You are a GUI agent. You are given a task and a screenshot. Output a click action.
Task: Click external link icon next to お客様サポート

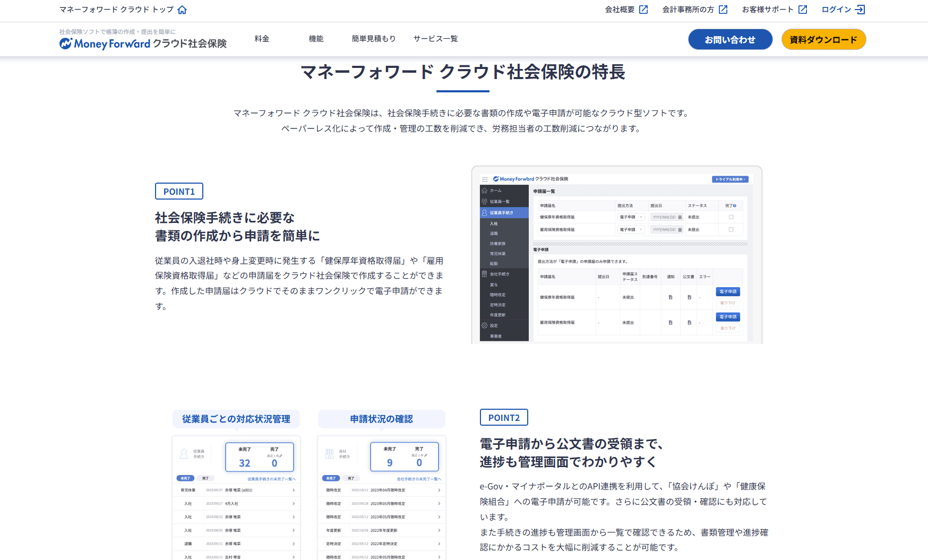(x=803, y=10)
